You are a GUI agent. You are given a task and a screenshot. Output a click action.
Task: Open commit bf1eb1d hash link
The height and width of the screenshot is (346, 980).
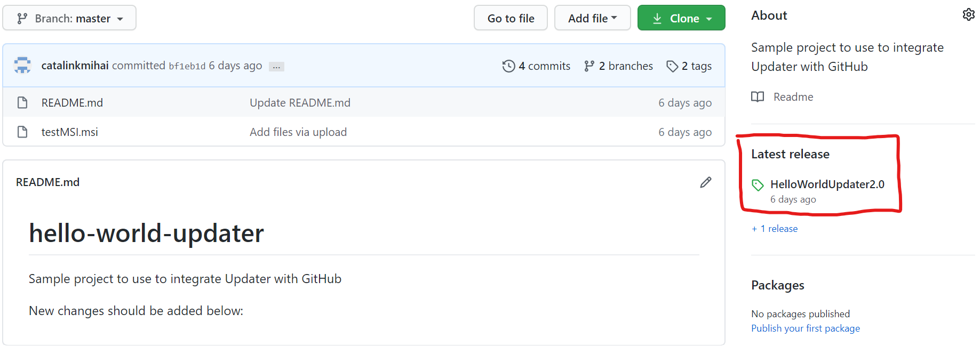187,66
